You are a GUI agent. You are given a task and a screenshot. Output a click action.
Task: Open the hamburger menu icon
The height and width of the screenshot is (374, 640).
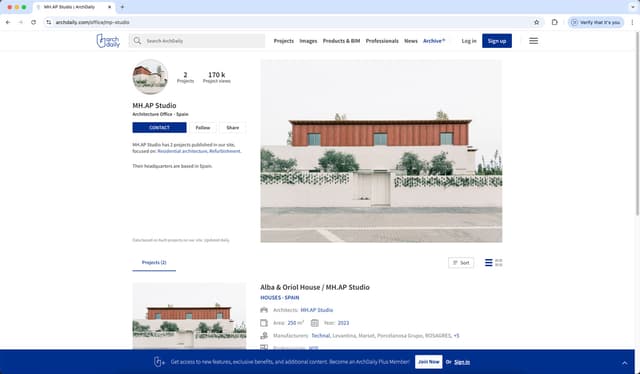tap(533, 41)
